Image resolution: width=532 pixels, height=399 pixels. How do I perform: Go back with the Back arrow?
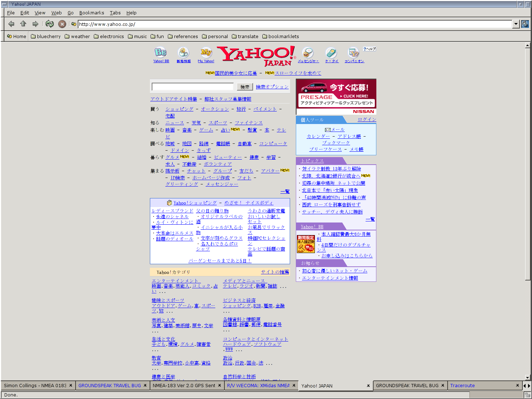(x=11, y=24)
